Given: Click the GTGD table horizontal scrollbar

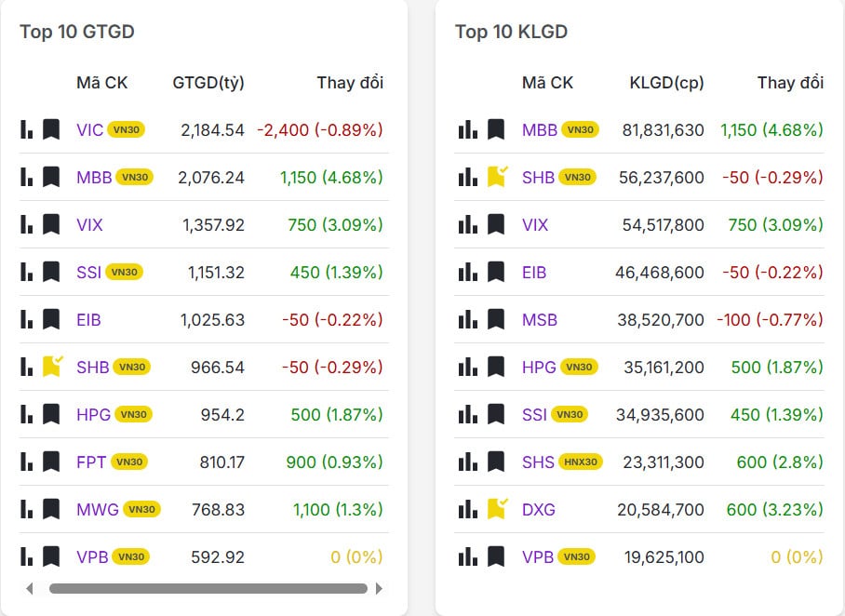Looking at the screenshot, I should 208,588.
